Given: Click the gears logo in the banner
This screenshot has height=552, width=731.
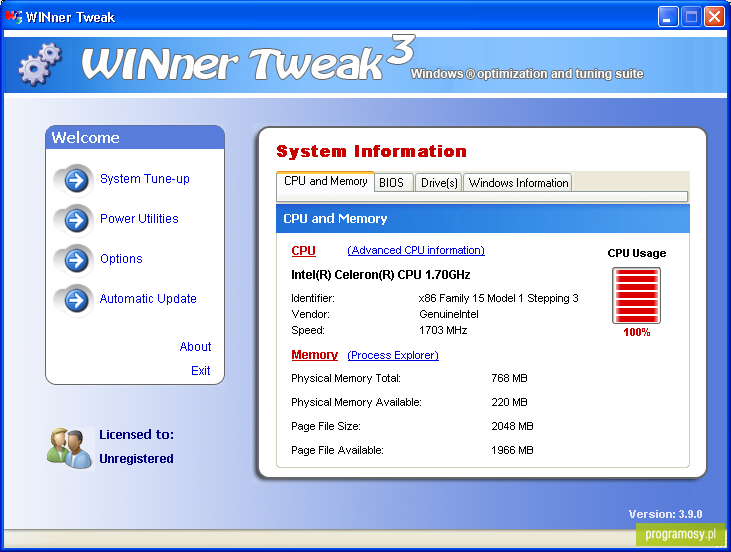Looking at the screenshot, I should 40,64.
